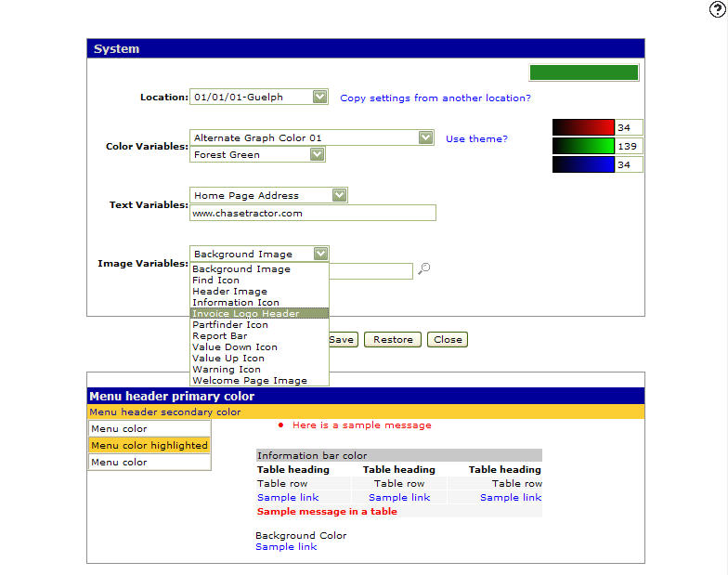This screenshot has width=728, height=575.
Task: Click the middle Sample link in the table
Action: point(399,498)
